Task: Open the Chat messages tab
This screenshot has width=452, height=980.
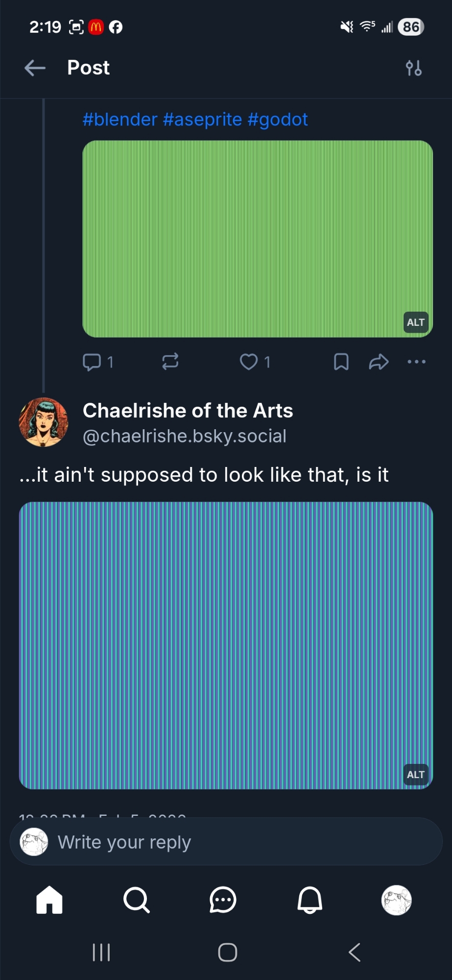Action: [x=223, y=900]
